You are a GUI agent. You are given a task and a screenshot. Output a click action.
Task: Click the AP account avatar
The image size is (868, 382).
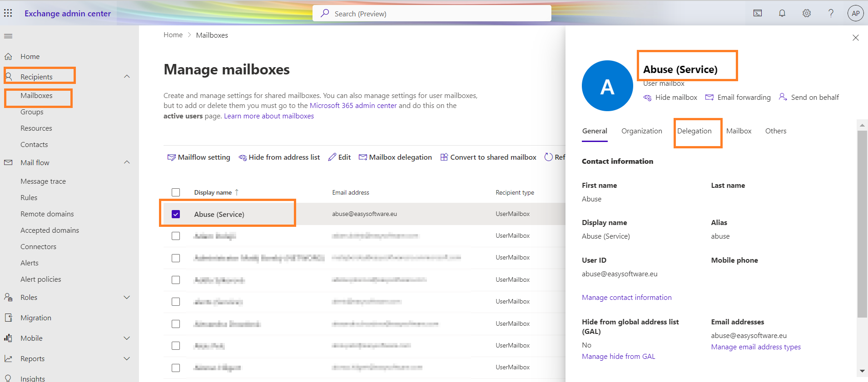pyautogui.click(x=855, y=13)
